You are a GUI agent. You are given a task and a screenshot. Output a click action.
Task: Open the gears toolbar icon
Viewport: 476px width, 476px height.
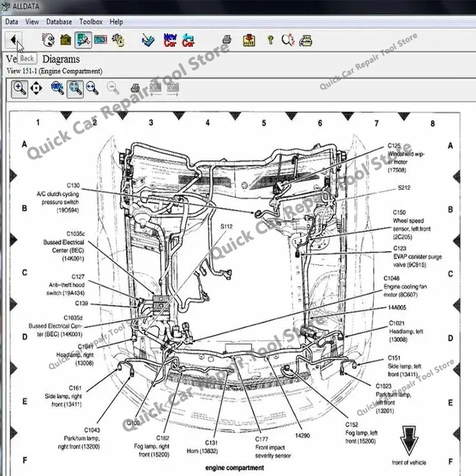[118, 40]
